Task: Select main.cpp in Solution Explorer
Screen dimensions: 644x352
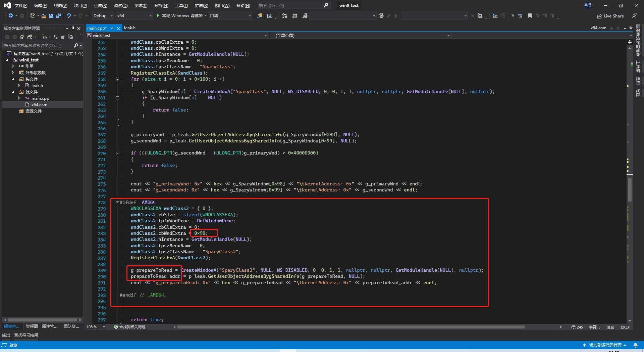Action: [40, 98]
